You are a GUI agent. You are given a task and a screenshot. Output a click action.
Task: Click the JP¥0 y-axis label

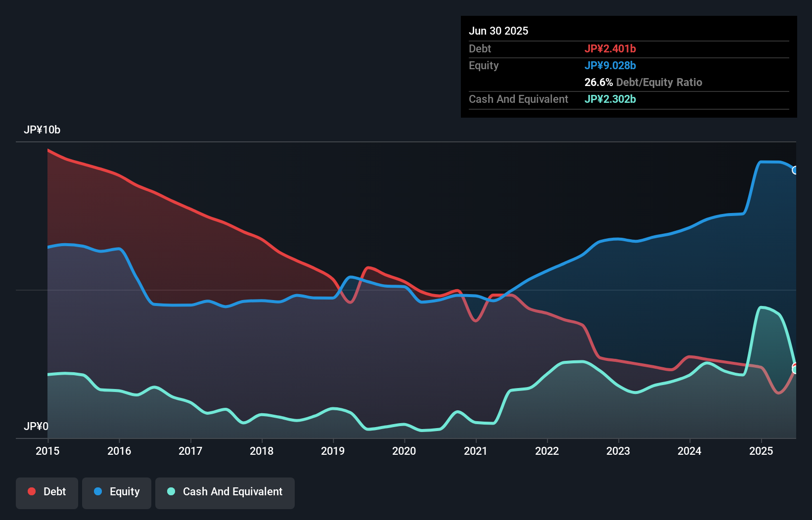click(36, 426)
